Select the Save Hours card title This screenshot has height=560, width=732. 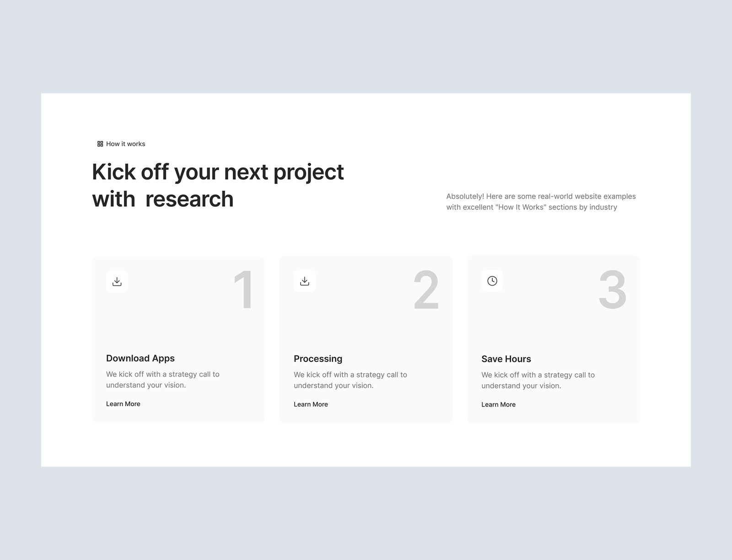506,359
